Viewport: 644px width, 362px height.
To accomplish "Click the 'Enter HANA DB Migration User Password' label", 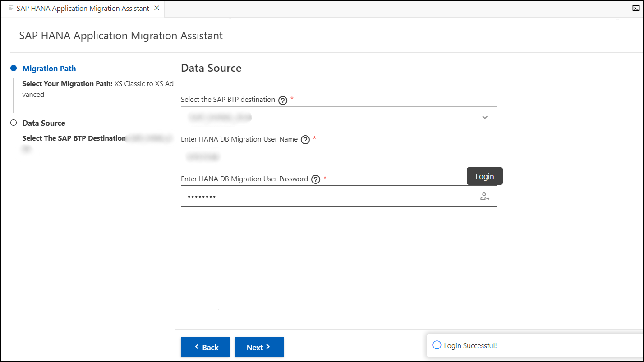I will click(244, 179).
